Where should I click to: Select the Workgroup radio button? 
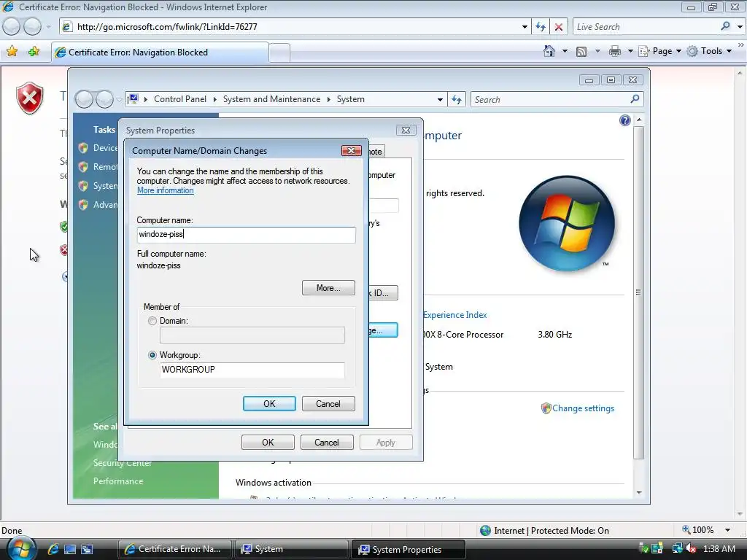point(152,355)
